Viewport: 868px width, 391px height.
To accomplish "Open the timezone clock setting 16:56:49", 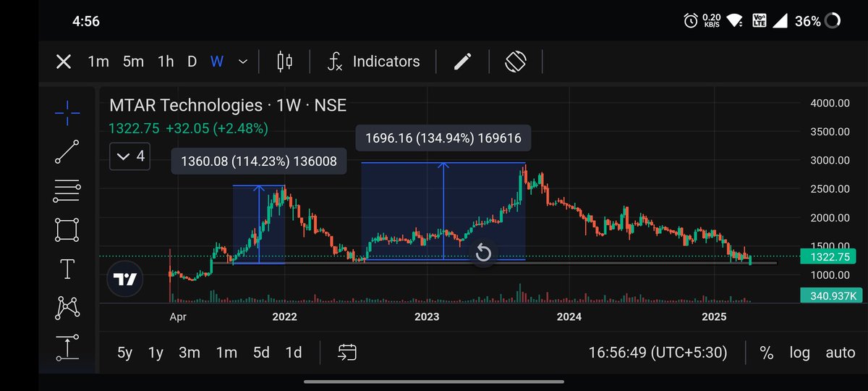I will 658,353.
